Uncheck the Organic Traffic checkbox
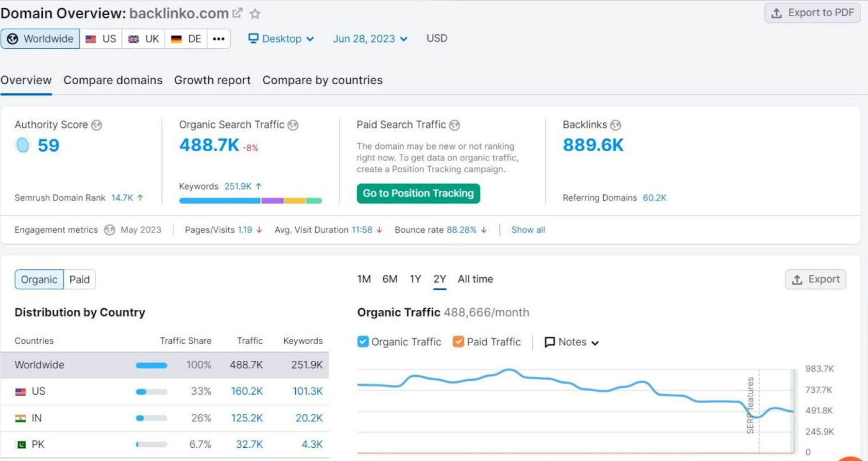 tap(363, 342)
